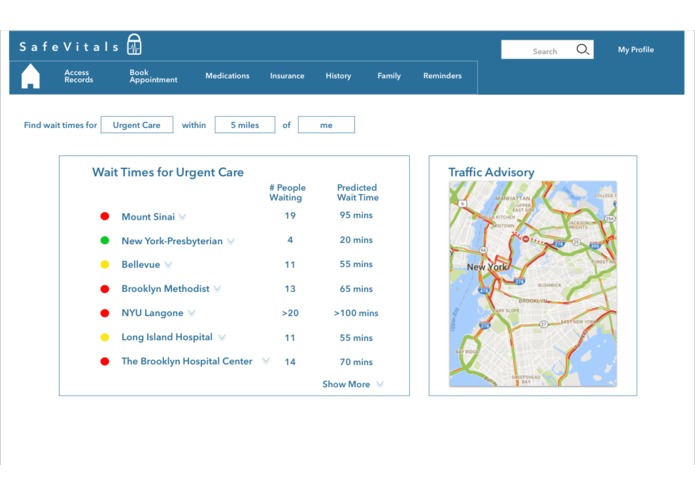Click the '# People Waiting' column header

287,193
